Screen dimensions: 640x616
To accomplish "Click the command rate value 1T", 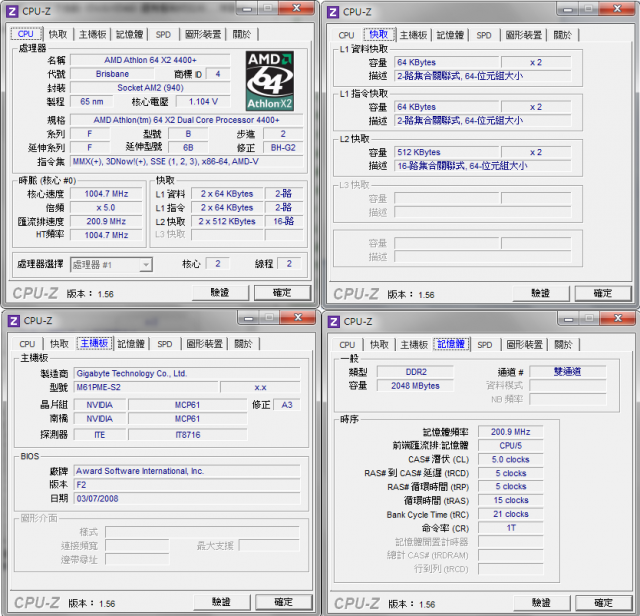I will point(511,528).
